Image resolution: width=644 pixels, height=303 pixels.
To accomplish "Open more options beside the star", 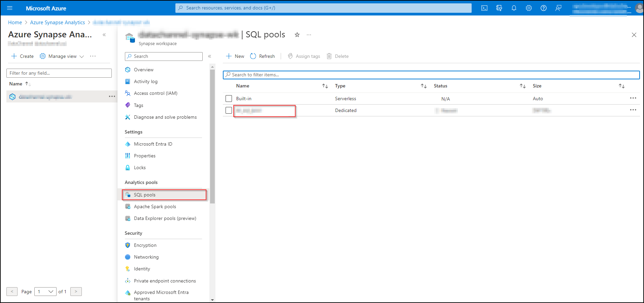I will pos(309,35).
